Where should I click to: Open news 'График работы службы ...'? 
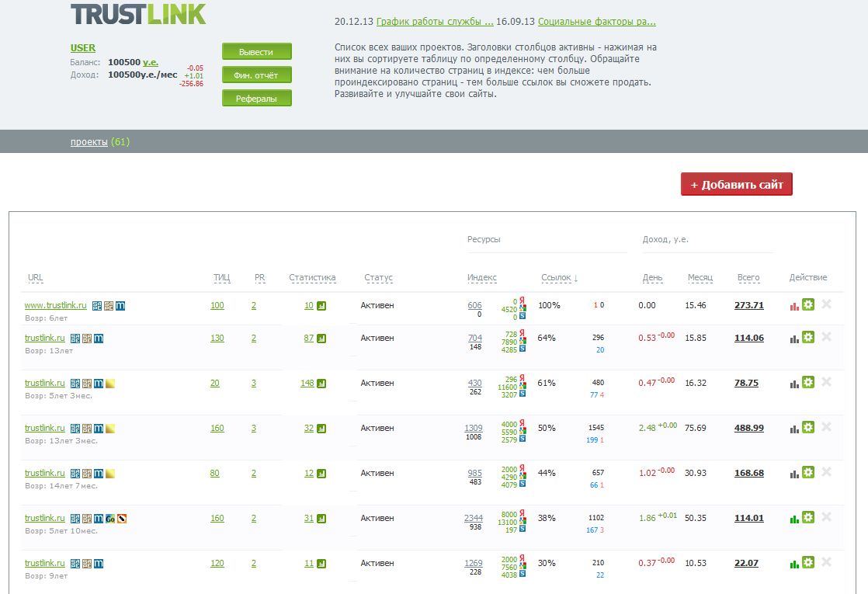(x=435, y=22)
